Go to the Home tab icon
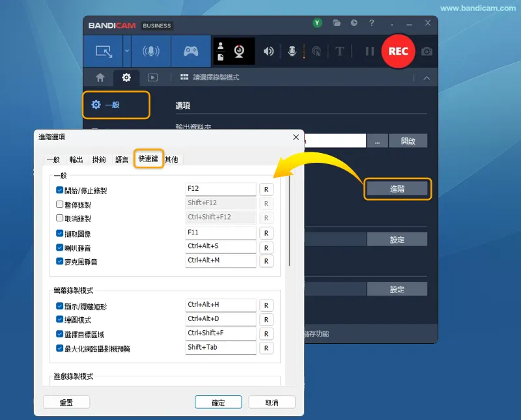The height and width of the screenshot is (420, 521). pyautogui.click(x=100, y=77)
